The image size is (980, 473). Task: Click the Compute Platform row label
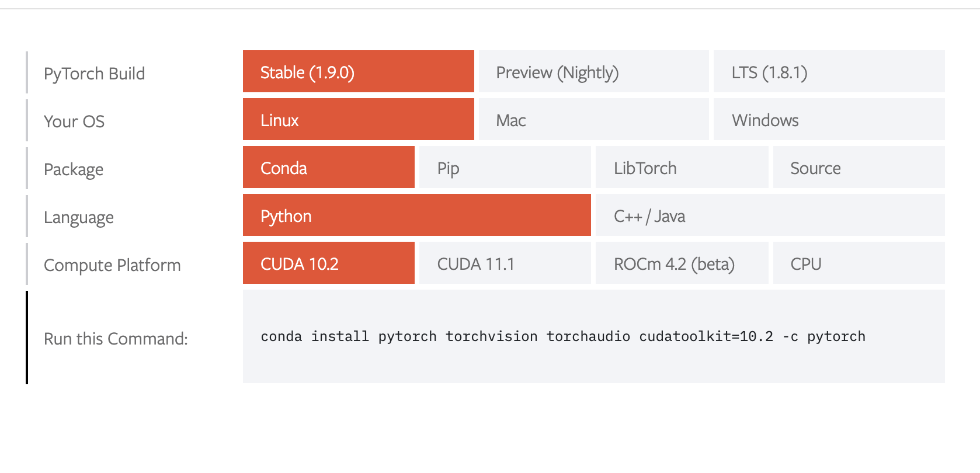(x=112, y=265)
